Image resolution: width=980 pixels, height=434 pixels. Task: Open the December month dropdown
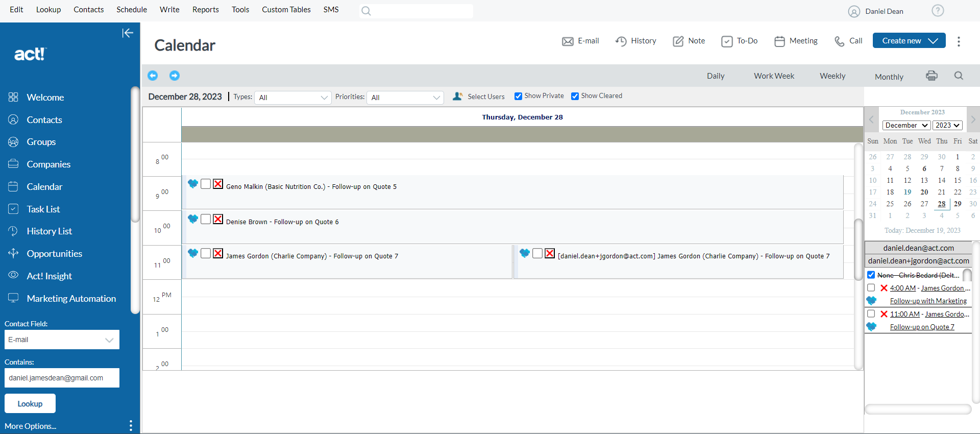[906, 125]
